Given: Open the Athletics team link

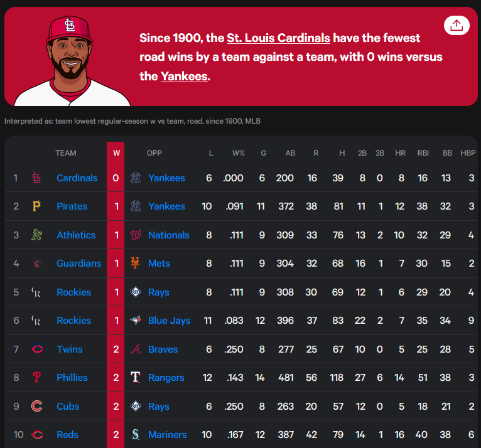Looking at the screenshot, I should click(x=76, y=235).
